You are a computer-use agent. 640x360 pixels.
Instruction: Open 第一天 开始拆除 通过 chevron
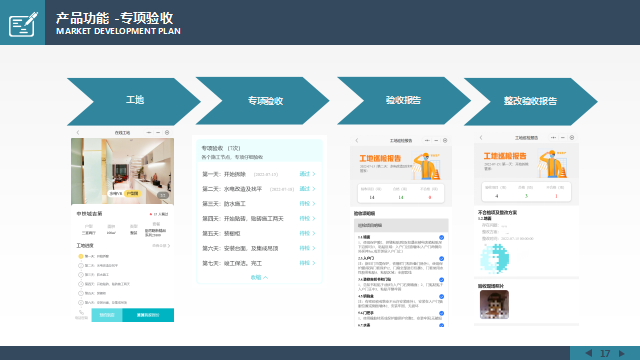pyautogui.click(x=313, y=174)
